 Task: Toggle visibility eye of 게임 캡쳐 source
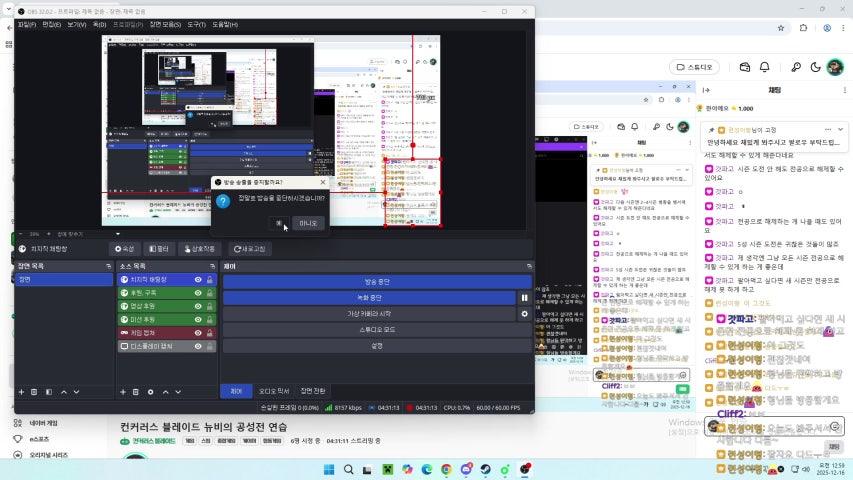[x=198, y=333]
